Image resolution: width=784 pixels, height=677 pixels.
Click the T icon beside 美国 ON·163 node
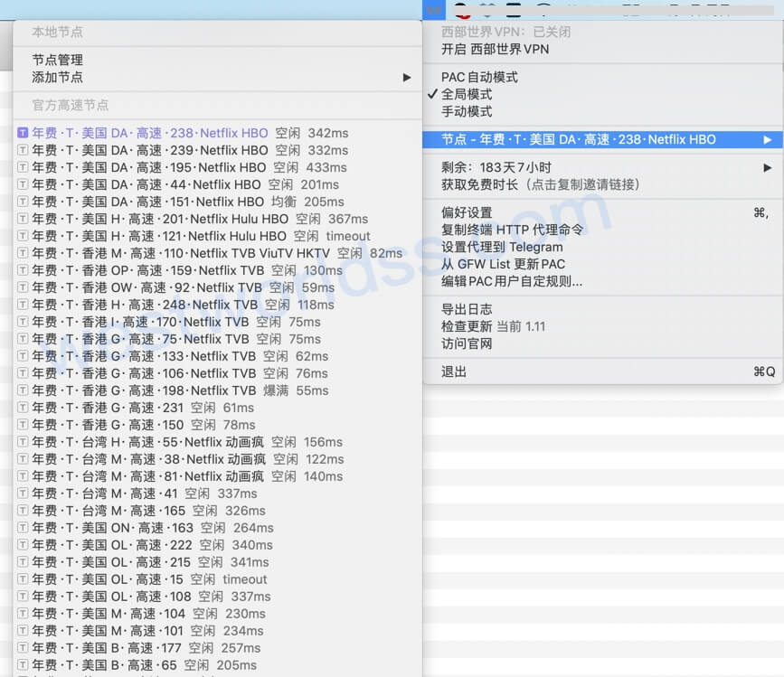point(23,528)
